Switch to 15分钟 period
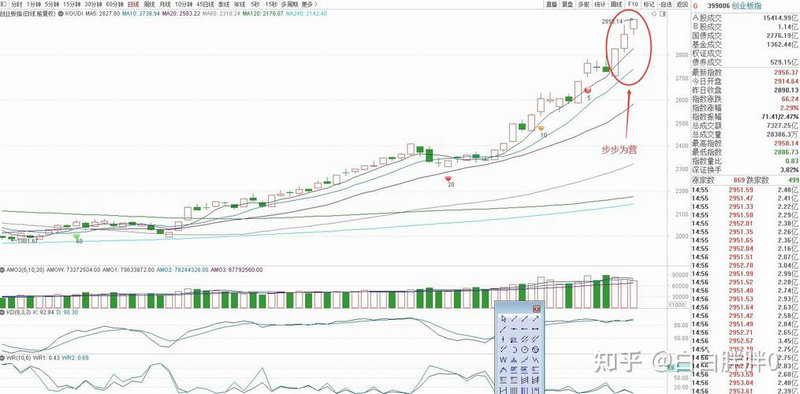The width and height of the screenshot is (800, 394). tap(72, 4)
